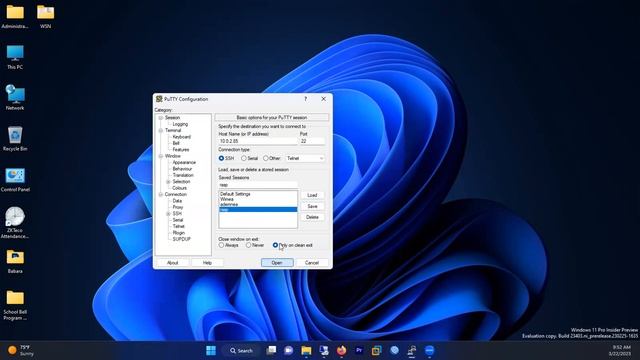Viewport: 640px width, 360px height.
Task: Choose Only on clean exit option
Action: 275,245
